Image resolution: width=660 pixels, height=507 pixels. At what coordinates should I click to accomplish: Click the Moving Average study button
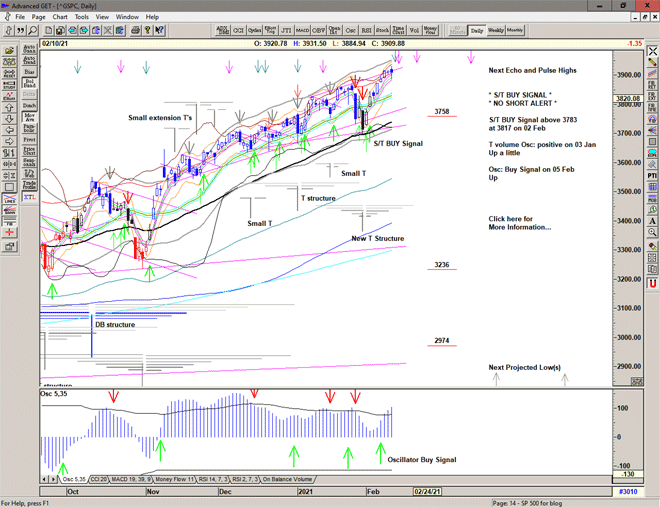click(x=28, y=115)
